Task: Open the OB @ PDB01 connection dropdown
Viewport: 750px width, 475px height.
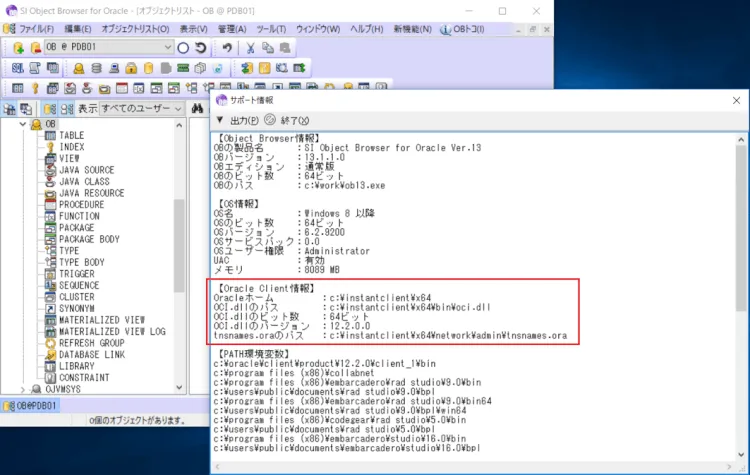Action: (167, 47)
